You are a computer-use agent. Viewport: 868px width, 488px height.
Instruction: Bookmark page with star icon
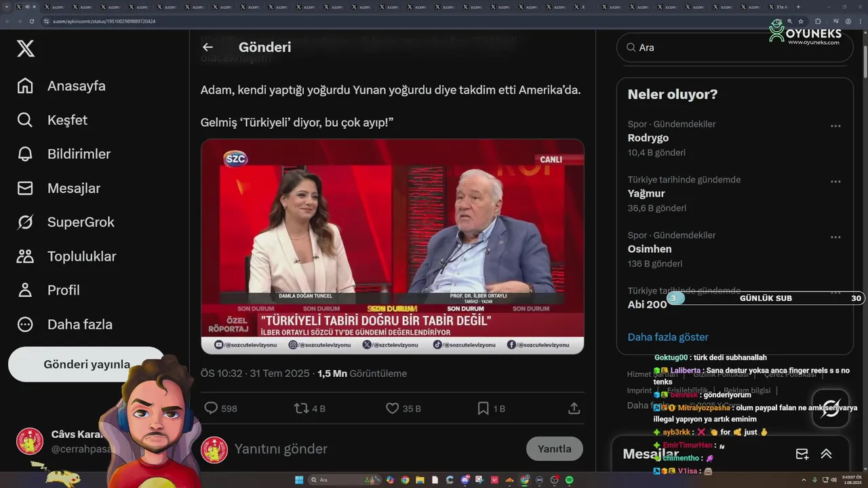coord(801,21)
